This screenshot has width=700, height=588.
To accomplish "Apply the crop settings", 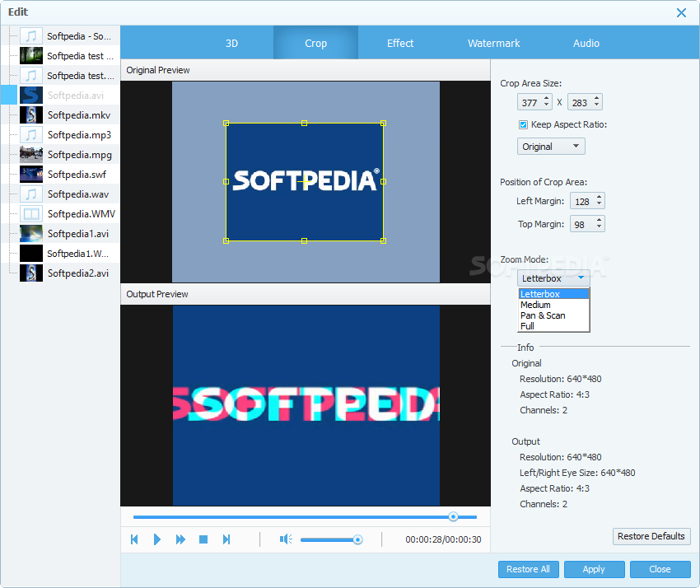I will [x=594, y=569].
